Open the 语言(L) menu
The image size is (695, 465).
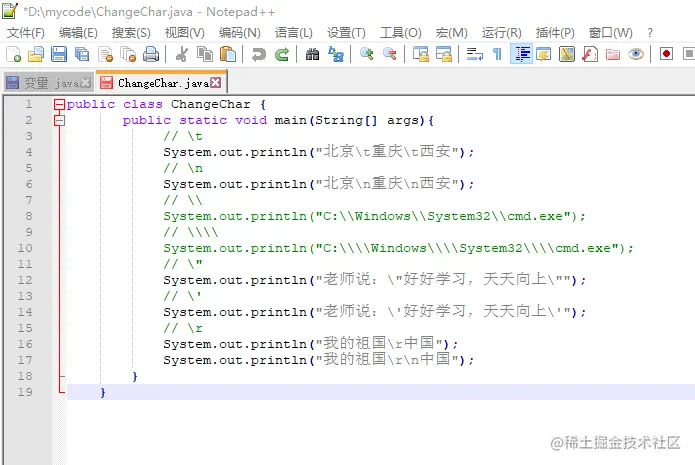click(x=293, y=32)
